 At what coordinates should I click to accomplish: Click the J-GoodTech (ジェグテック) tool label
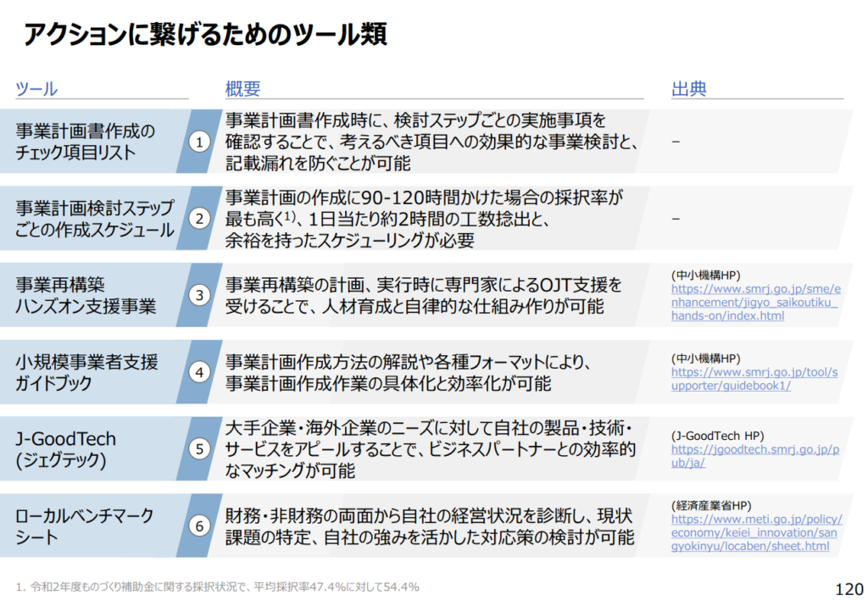68,449
